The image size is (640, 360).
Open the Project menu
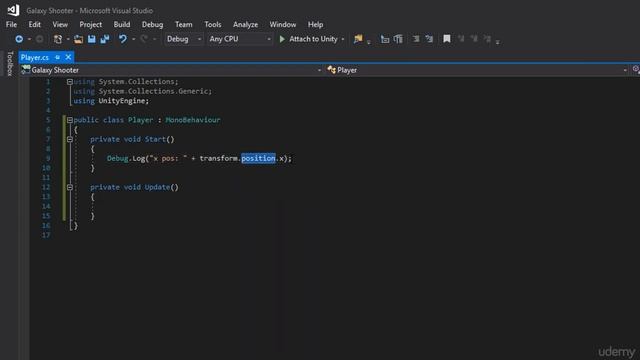91,24
